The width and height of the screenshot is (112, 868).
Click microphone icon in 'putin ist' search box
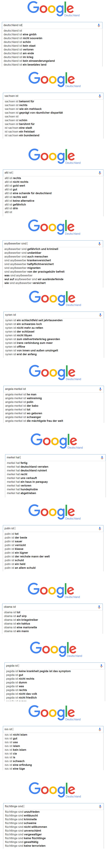(99, 529)
